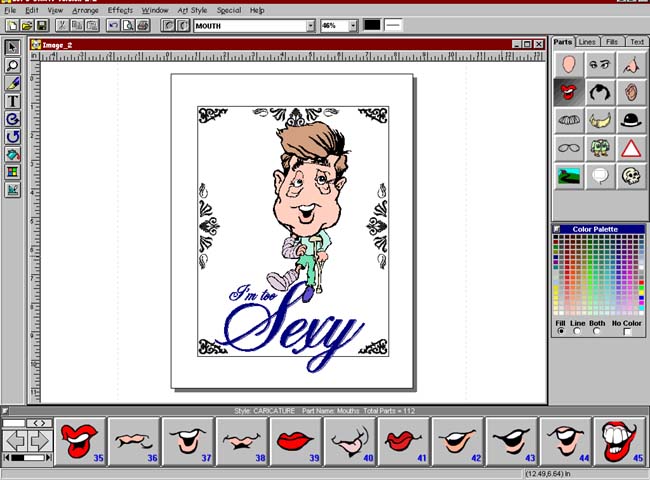The width and height of the screenshot is (650, 480).
Task: Select the Line radio button
Action: pyautogui.click(x=577, y=331)
